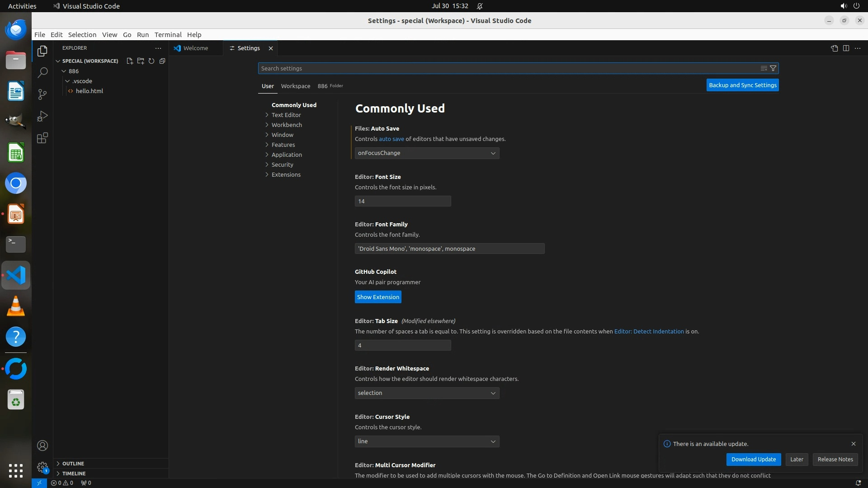Click the Download Update button
The width and height of the screenshot is (868, 488).
753,459
